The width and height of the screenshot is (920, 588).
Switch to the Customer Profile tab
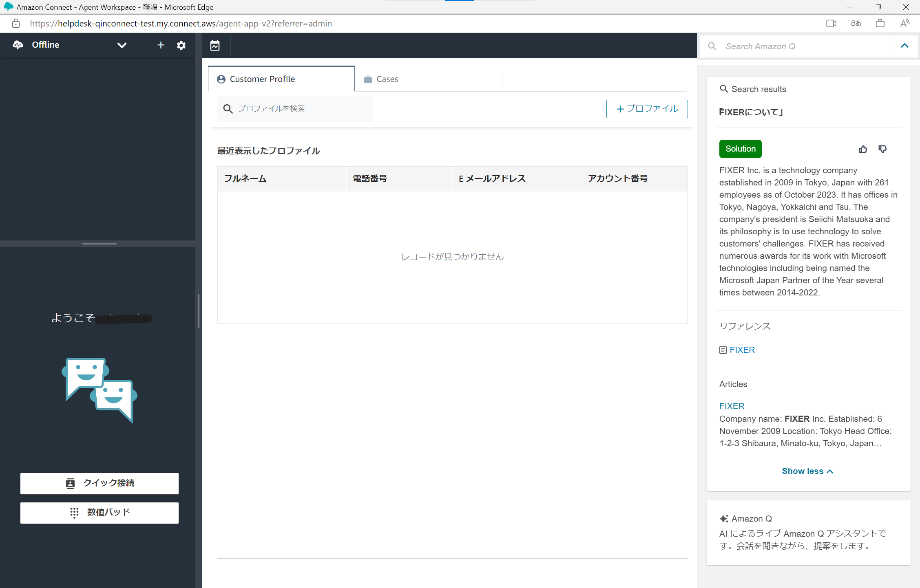[281, 79]
